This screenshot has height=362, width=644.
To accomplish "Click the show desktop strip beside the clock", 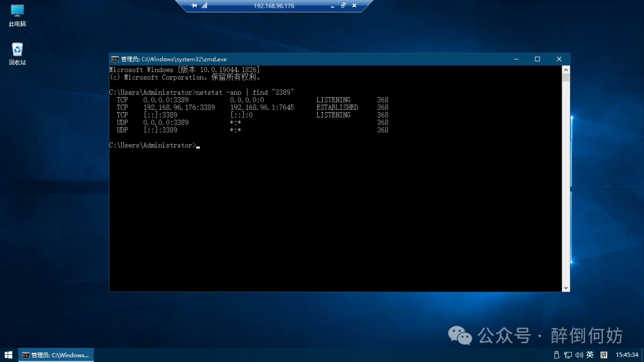I will (643, 355).
